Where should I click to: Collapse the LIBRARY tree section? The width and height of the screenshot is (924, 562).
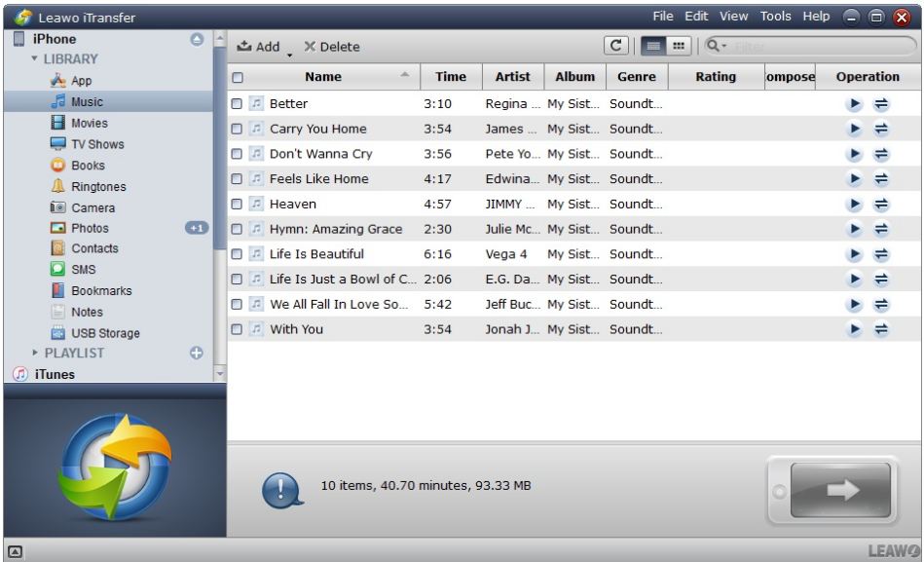(x=34, y=59)
